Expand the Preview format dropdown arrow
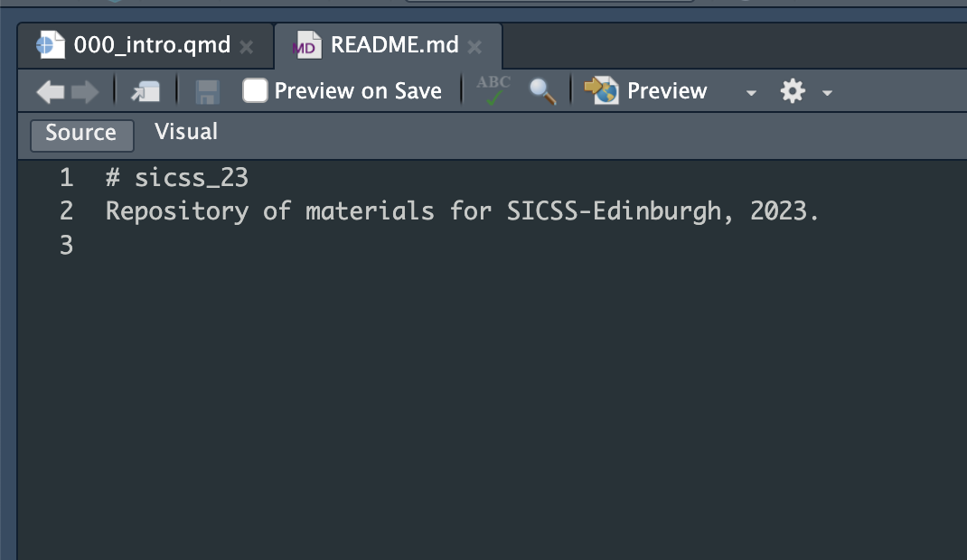This screenshot has width=967, height=560. [750, 93]
